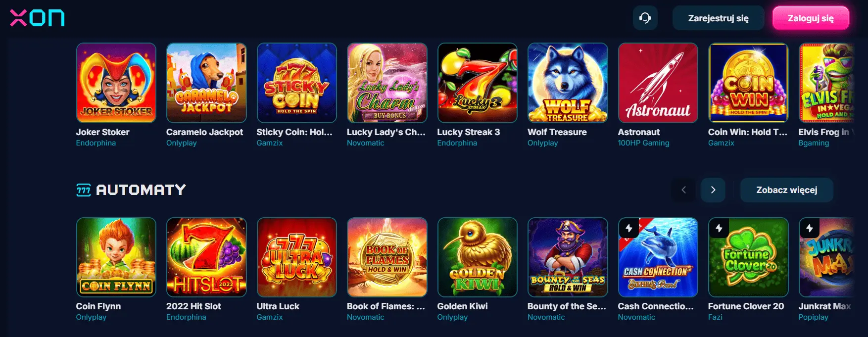Click the Zarejestruj się button
This screenshot has width=868, height=337.
click(719, 18)
